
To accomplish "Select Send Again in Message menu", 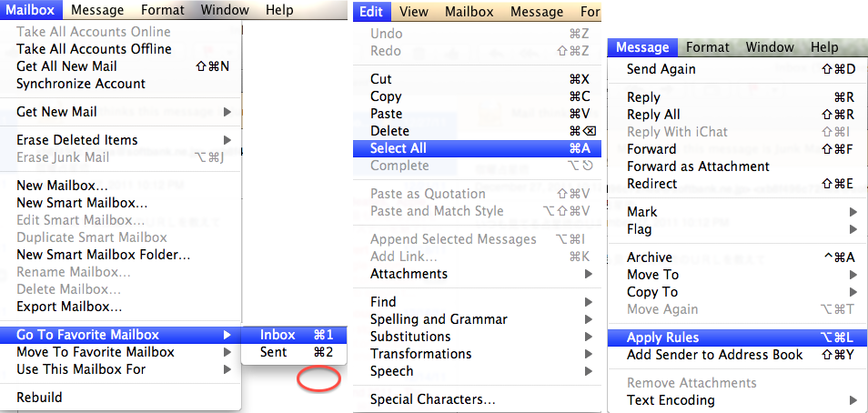I will coord(737,69).
